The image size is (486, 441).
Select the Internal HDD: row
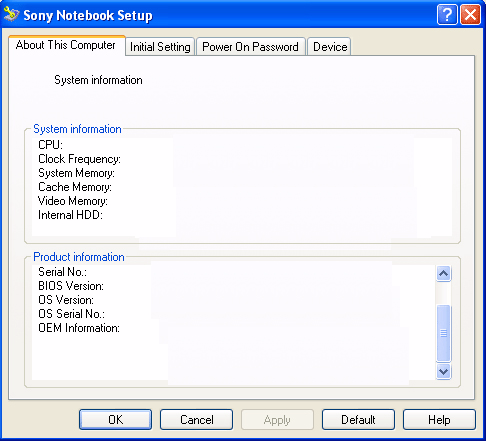point(70,215)
